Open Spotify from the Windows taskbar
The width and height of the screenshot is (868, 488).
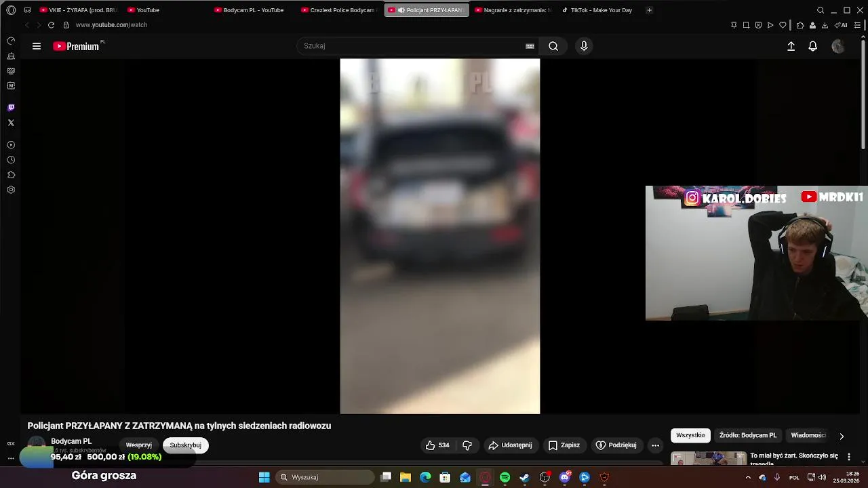(x=505, y=477)
